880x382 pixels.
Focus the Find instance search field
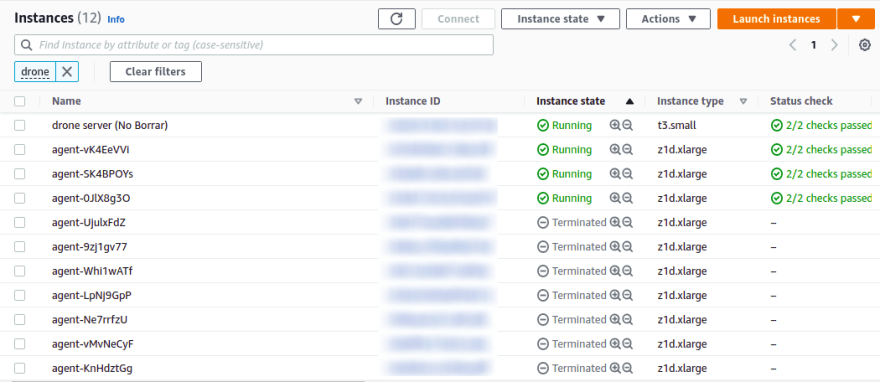(254, 45)
